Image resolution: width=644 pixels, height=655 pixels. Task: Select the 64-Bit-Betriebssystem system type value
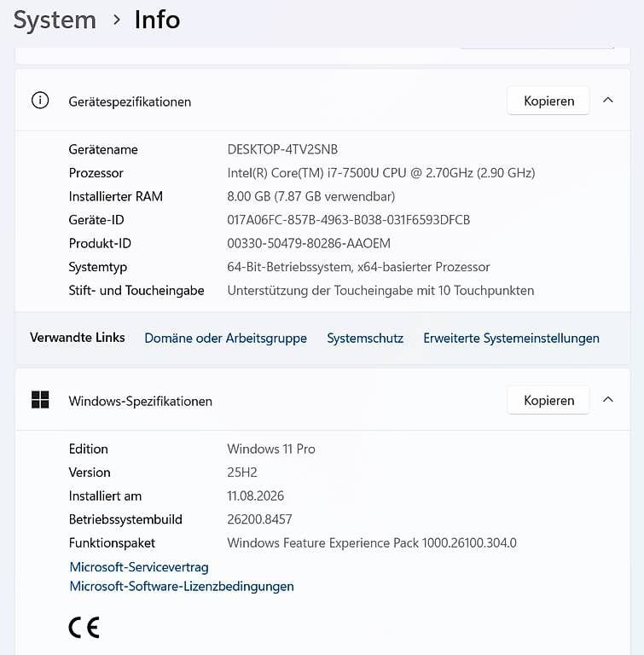tap(358, 267)
